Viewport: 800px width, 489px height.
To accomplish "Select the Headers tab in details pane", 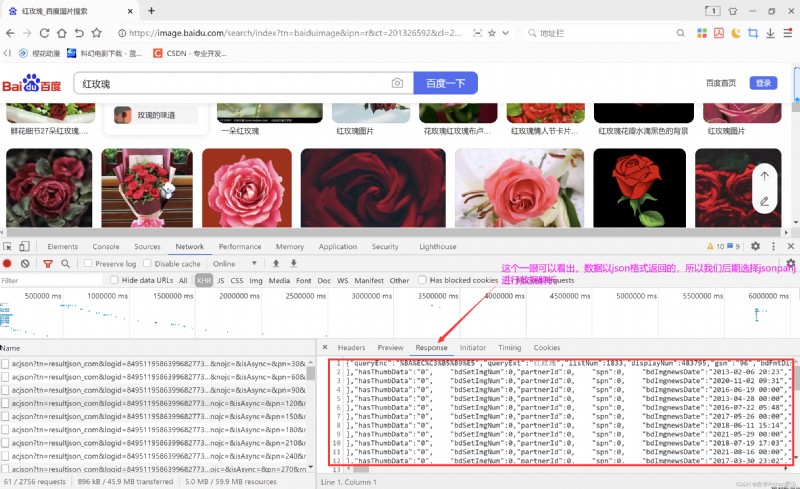I will (x=352, y=348).
